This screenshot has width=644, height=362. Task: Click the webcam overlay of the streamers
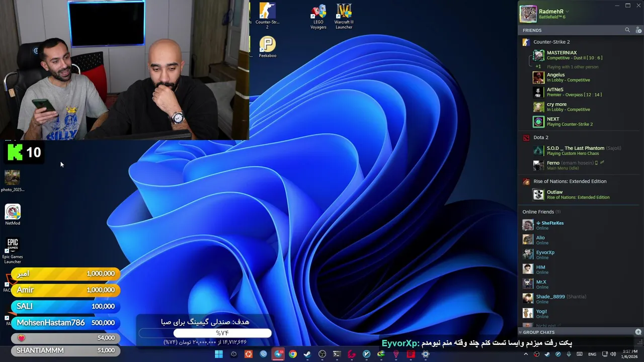coord(124,70)
